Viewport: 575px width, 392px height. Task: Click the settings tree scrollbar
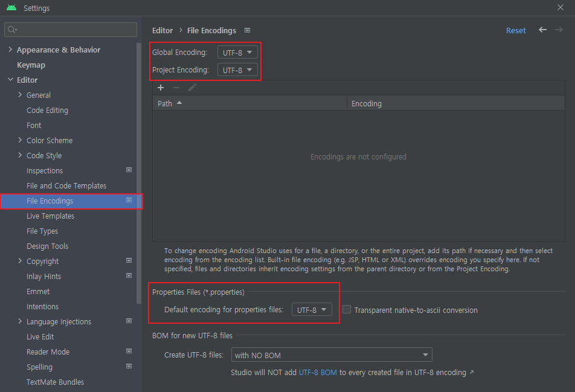point(139,173)
